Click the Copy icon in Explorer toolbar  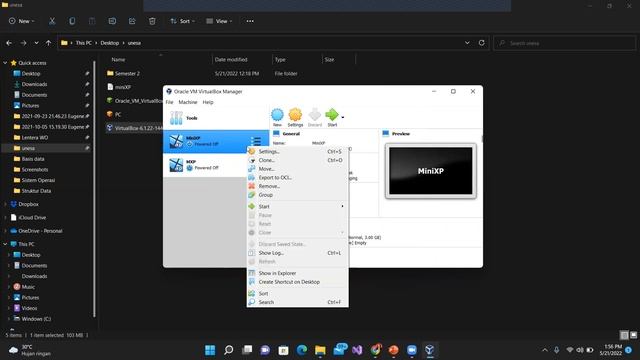tap(72, 21)
